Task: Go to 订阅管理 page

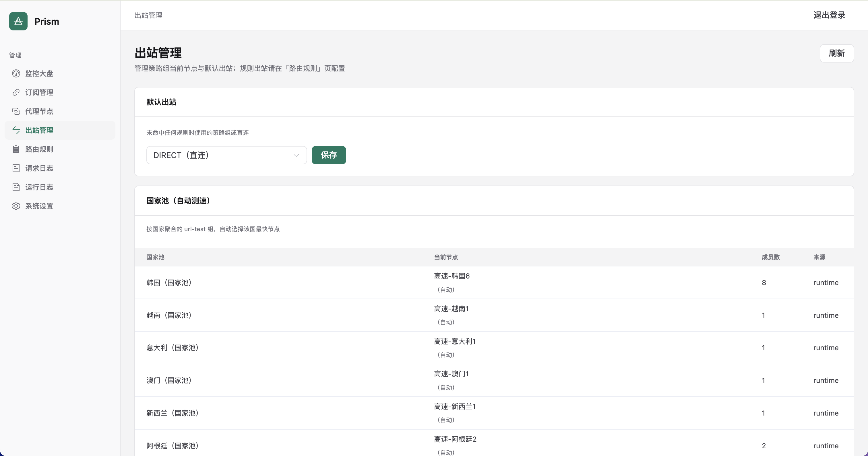Action: coord(60,92)
